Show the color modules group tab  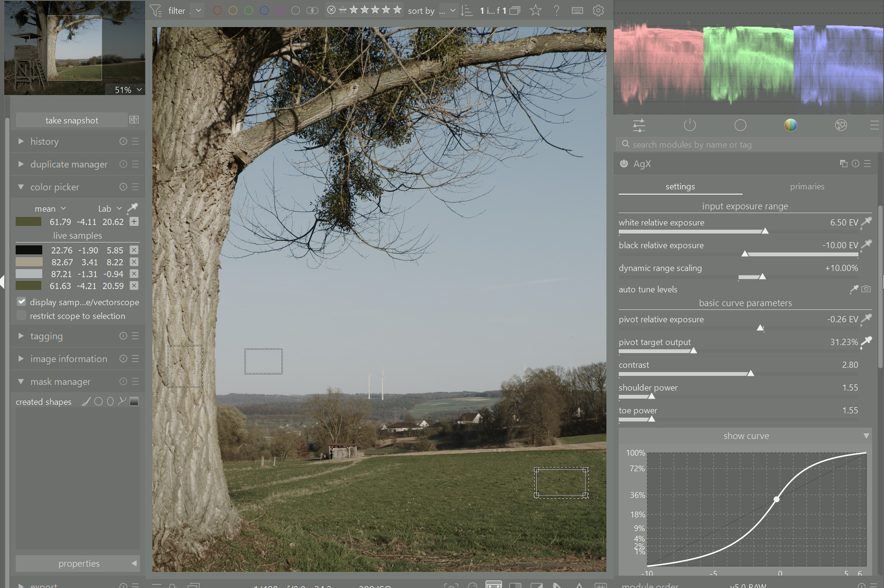tap(791, 125)
